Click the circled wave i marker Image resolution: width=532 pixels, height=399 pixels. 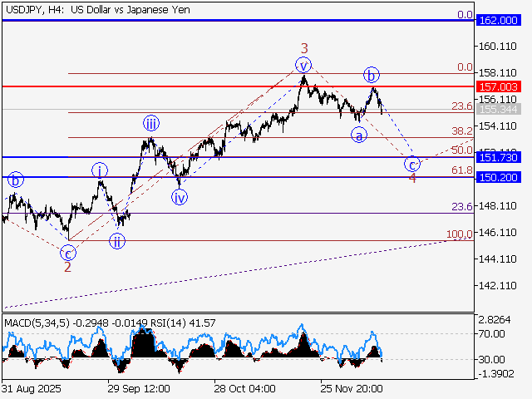pyautogui.click(x=99, y=170)
